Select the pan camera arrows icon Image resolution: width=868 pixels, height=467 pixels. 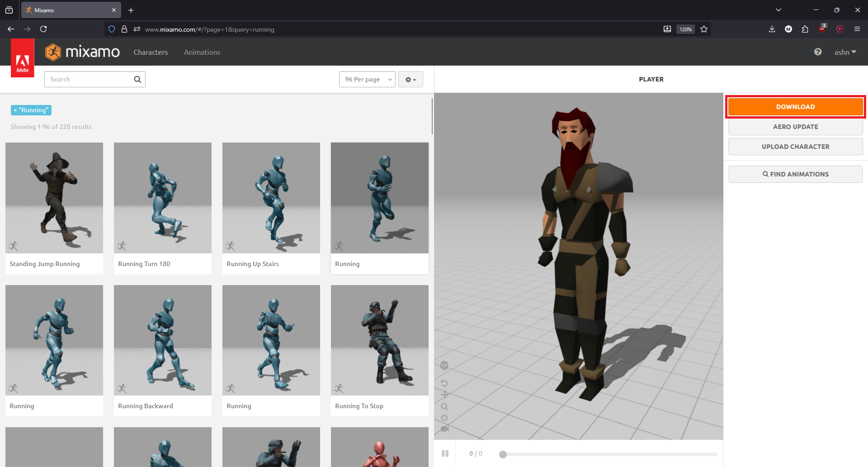(x=444, y=395)
